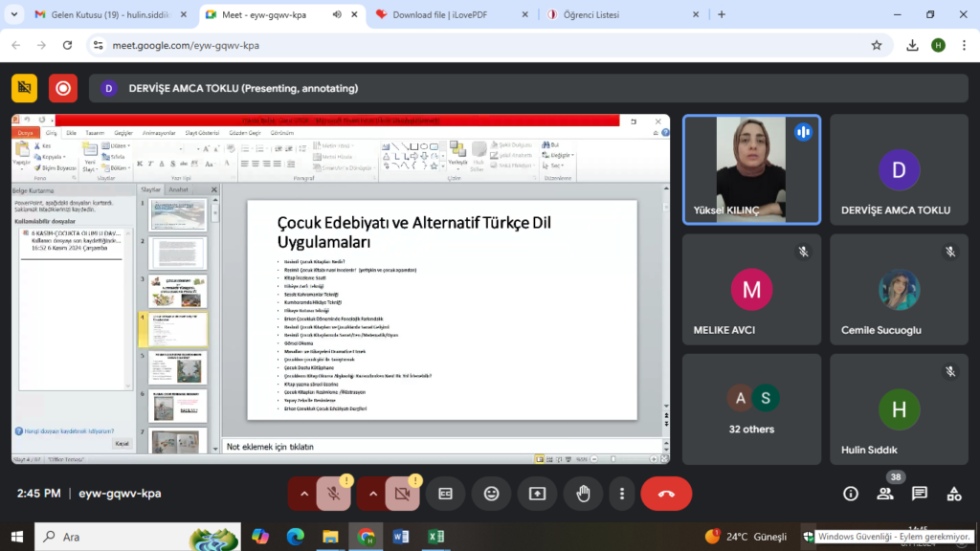This screenshot has width=980, height=551.
Task: Show the people participants list
Action: pyautogui.click(x=885, y=494)
